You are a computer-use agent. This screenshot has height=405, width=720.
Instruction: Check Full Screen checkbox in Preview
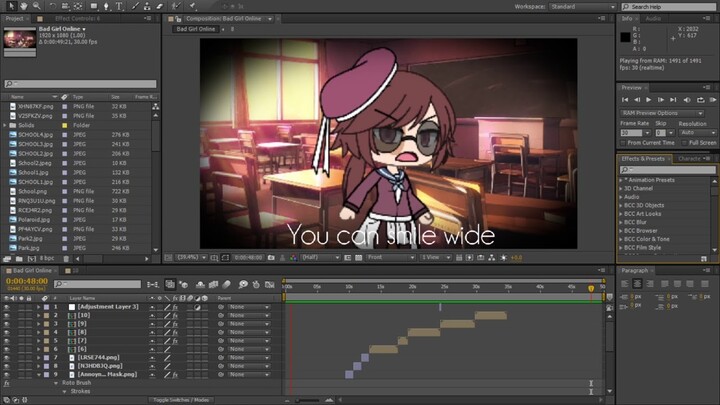[x=684, y=143]
